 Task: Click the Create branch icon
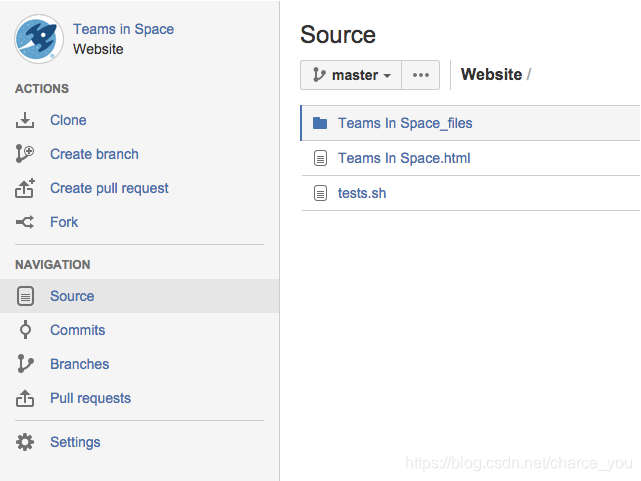coord(25,154)
